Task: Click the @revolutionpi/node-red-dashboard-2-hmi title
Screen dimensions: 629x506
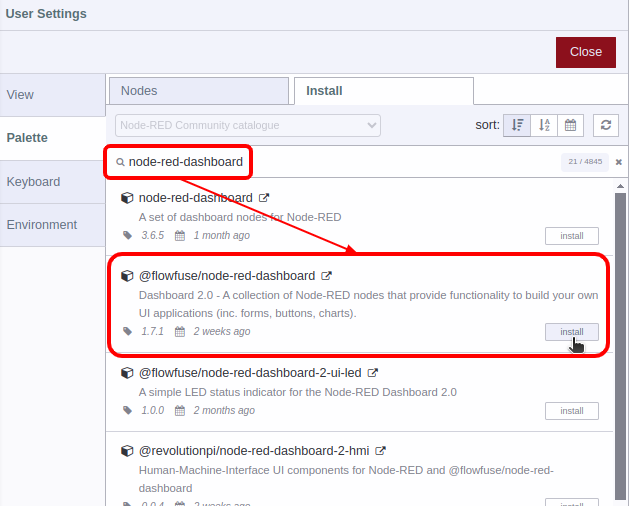Action: [x=254, y=451]
